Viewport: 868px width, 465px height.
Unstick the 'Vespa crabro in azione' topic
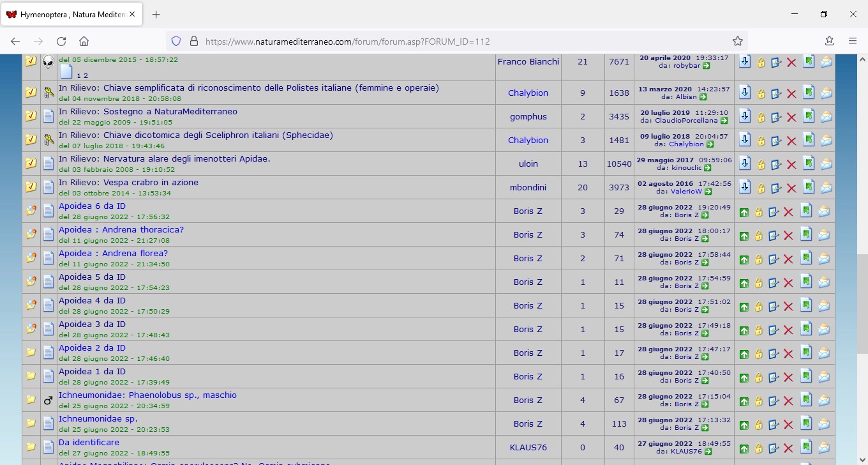(745, 187)
